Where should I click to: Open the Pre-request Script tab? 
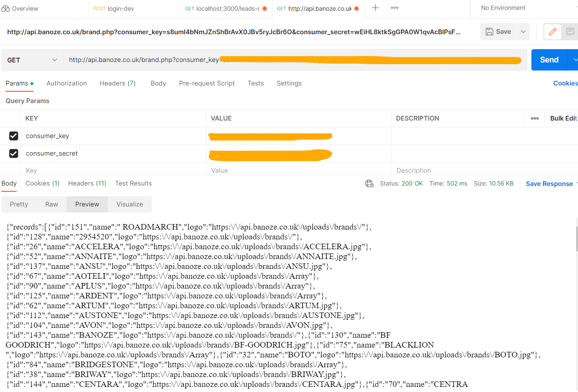point(207,83)
